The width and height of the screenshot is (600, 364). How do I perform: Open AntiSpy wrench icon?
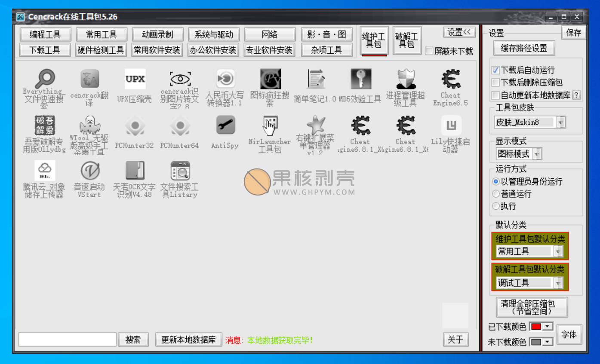pos(225,125)
